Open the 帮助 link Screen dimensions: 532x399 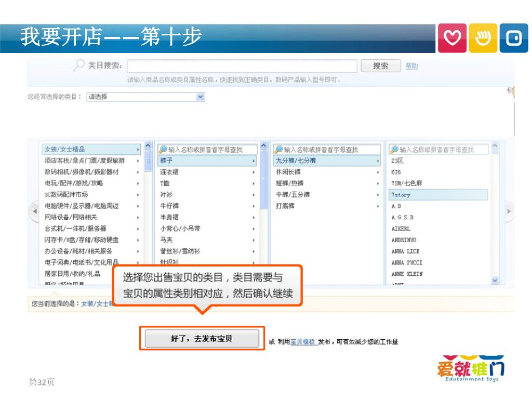coord(411,66)
